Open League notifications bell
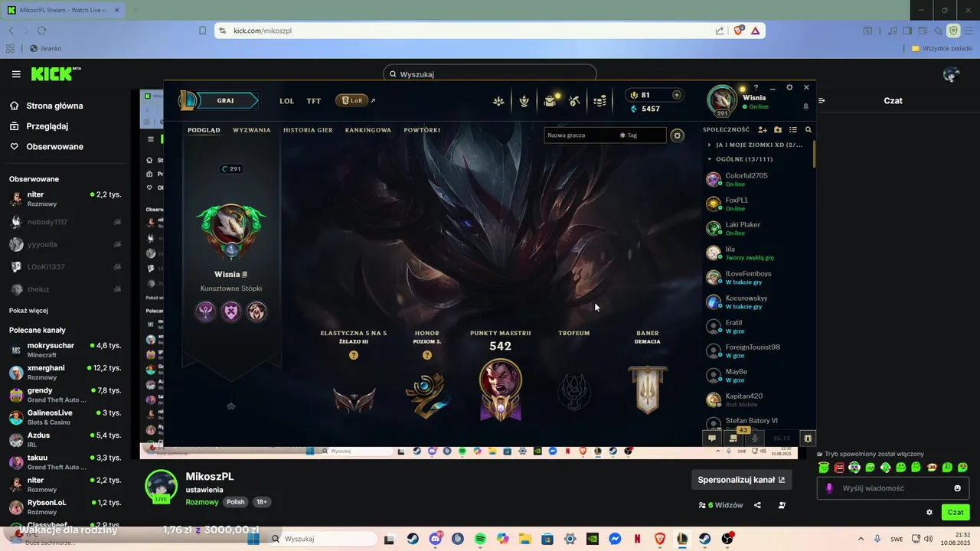This screenshot has height=551, width=980. pos(805,106)
